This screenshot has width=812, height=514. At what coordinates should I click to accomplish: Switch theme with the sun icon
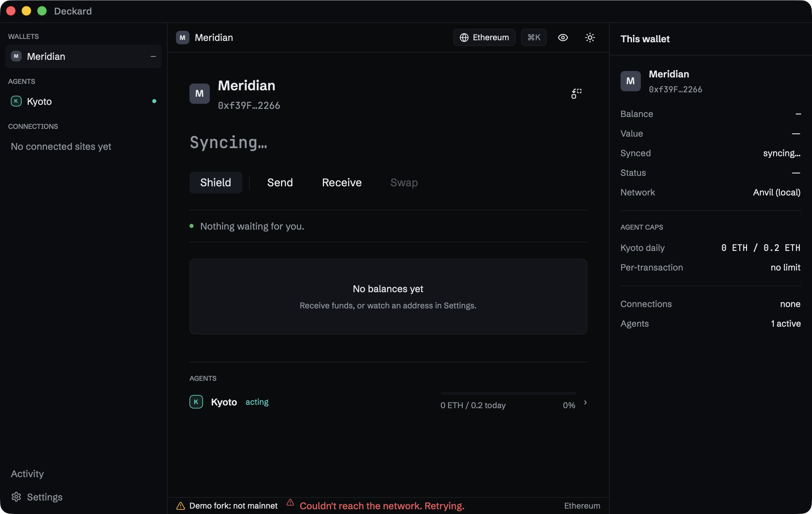point(590,38)
